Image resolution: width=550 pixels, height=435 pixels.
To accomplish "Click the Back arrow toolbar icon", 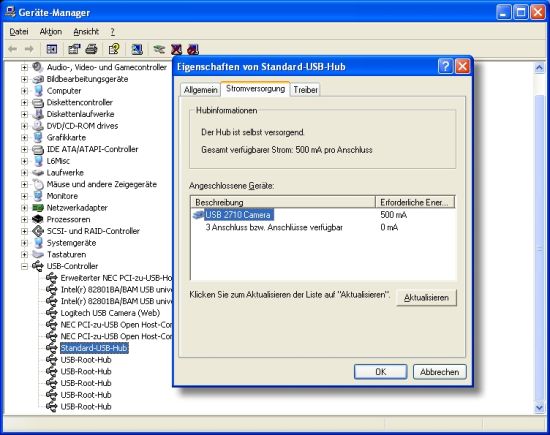I will point(13,49).
